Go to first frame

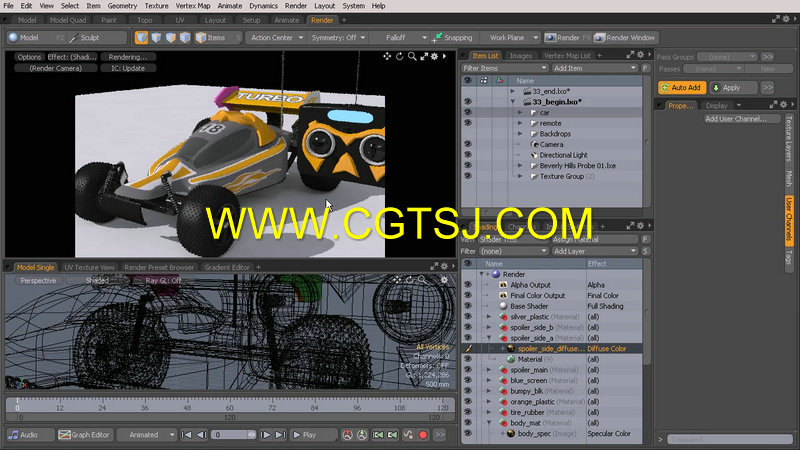(x=187, y=435)
